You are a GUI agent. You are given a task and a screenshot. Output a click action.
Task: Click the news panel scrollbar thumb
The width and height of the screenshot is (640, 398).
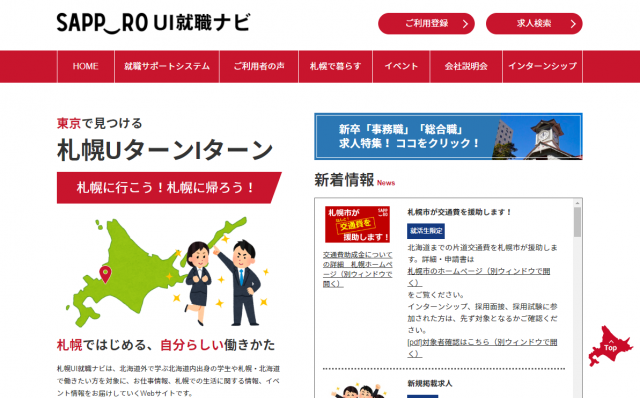[x=577, y=222]
